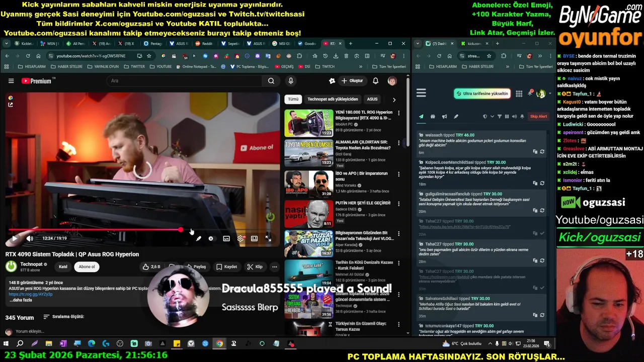Toggle subtitles on the video player
This screenshot has height=362, width=644.
coord(226,238)
